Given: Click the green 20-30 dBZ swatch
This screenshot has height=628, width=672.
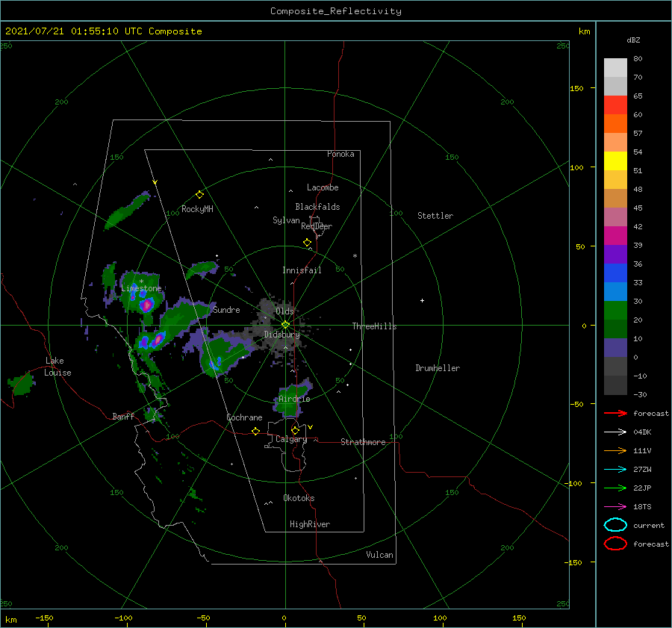Looking at the screenshot, I should [615, 310].
